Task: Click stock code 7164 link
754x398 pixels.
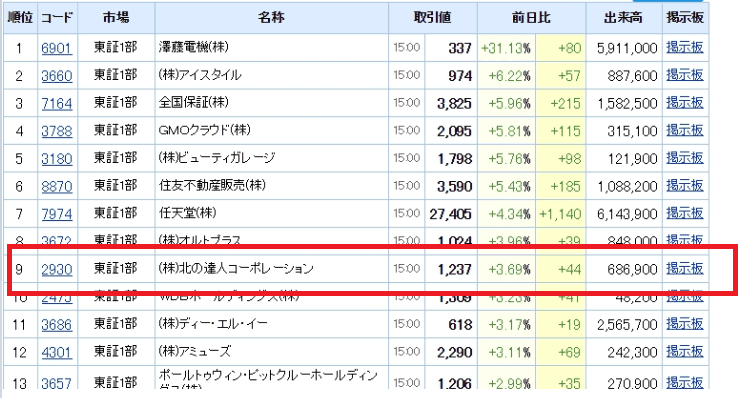Action: pyautogui.click(x=57, y=103)
